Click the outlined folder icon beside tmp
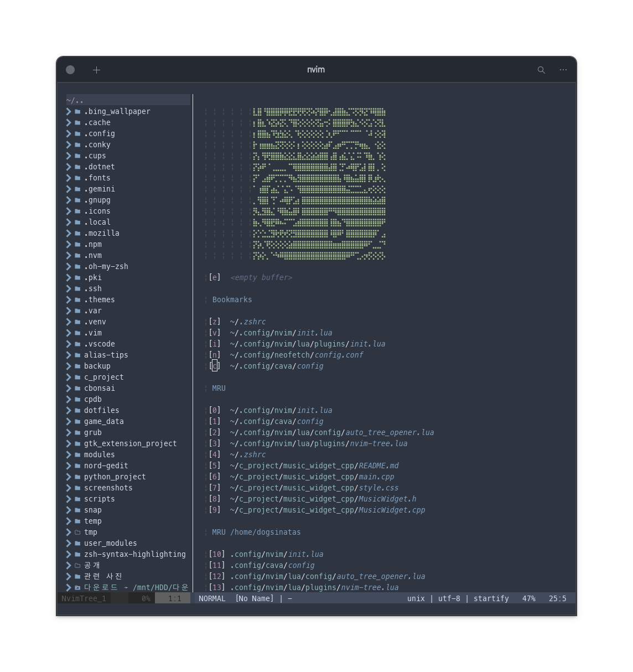633x672 pixels. [x=77, y=532]
